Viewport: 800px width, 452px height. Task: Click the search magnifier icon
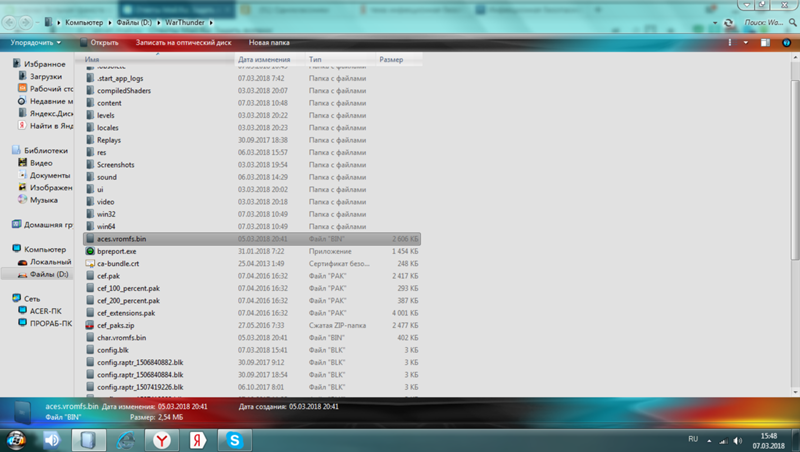tap(792, 22)
